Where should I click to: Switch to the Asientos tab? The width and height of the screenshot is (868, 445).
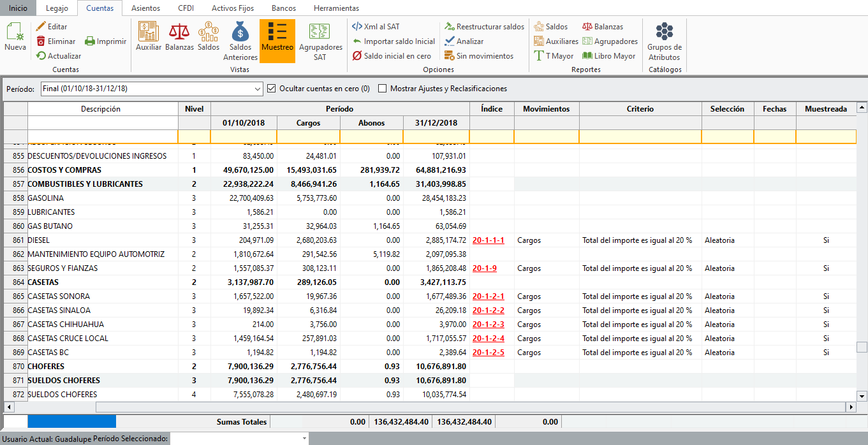(x=146, y=8)
